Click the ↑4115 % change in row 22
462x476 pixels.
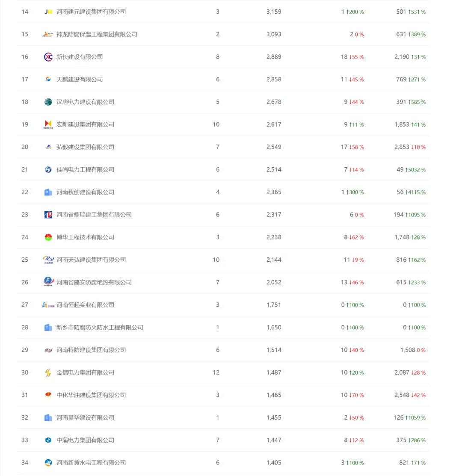coord(415,192)
